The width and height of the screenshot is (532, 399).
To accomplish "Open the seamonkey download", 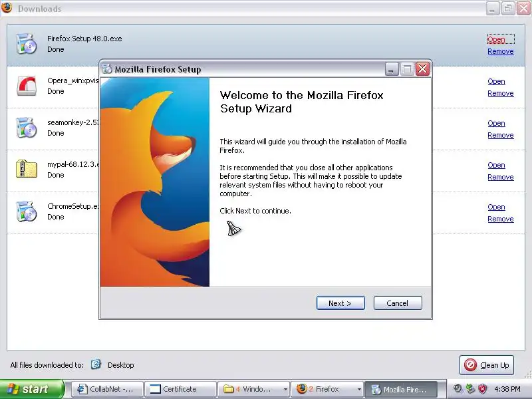I will 496,123.
